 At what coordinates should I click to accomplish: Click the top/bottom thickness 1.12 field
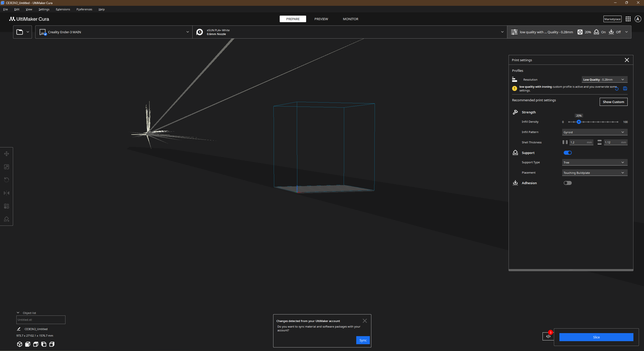pos(615,142)
